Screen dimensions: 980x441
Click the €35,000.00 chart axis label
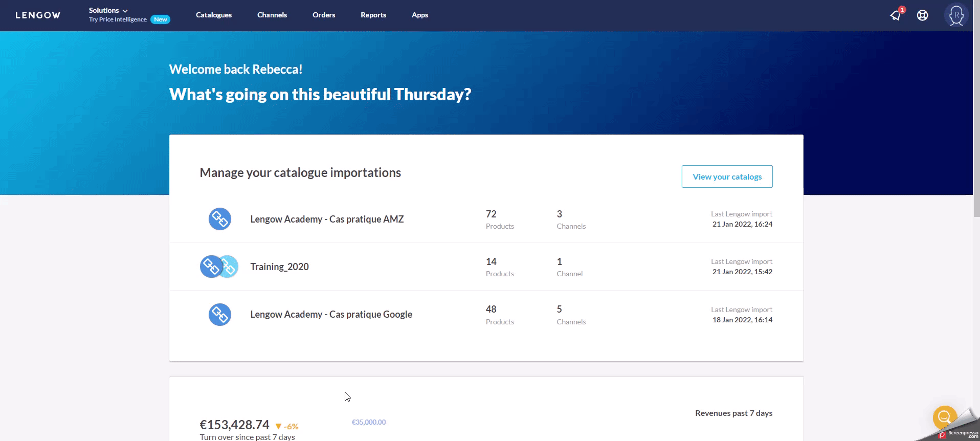coord(369,422)
